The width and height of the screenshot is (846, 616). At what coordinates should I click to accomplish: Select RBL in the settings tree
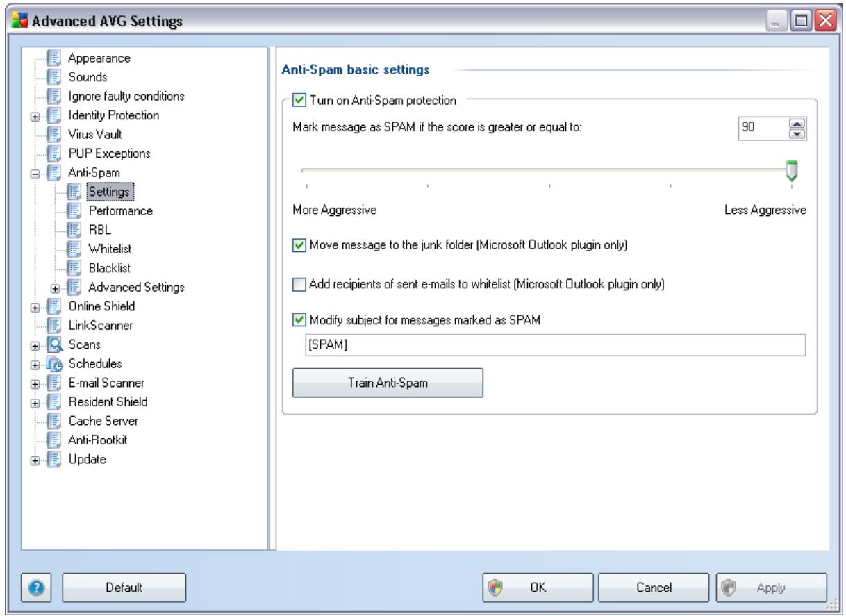[x=100, y=228]
